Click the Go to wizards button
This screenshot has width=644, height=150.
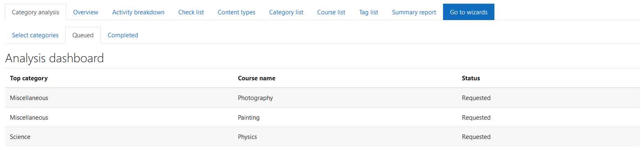469,12
